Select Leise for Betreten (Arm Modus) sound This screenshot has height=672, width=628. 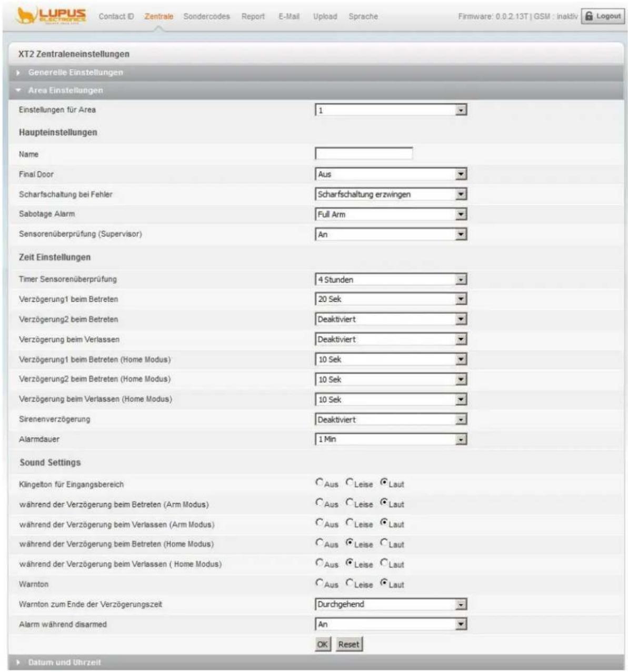350,502
